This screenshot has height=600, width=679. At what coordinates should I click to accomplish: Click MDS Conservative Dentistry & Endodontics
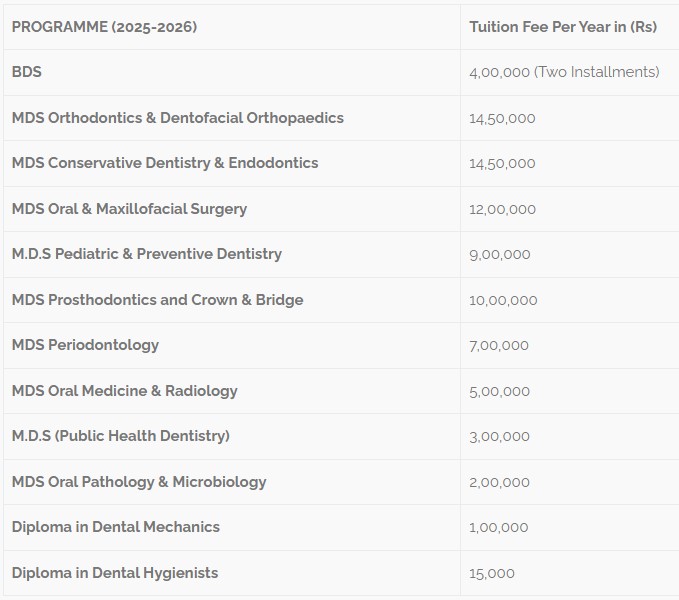click(x=165, y=163)
